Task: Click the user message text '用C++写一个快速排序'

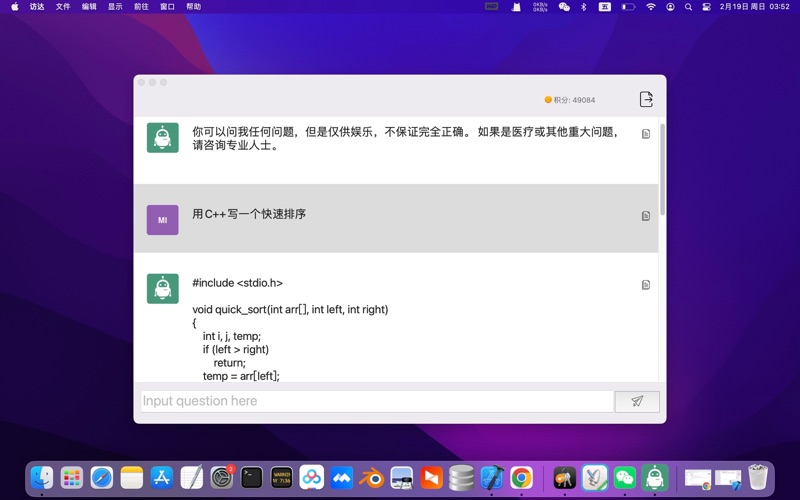Action: [x=249, y=214]
